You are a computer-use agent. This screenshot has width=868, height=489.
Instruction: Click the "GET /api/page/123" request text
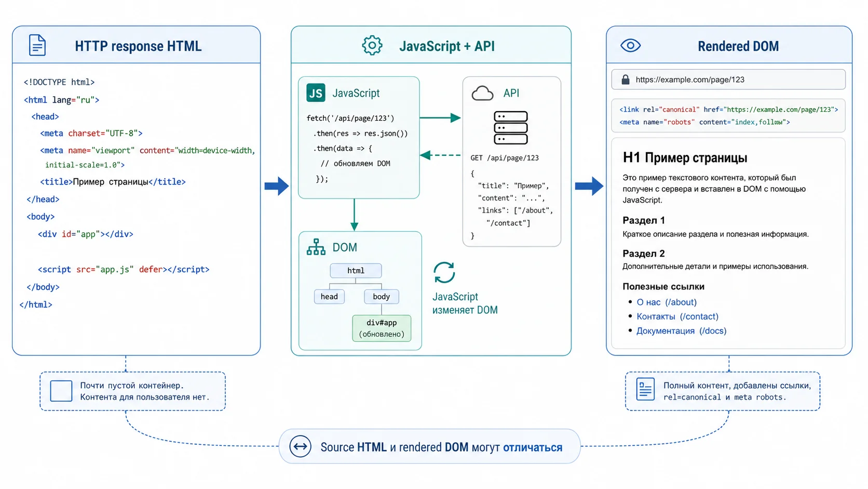pyautogui.click(x=505, y=158)
